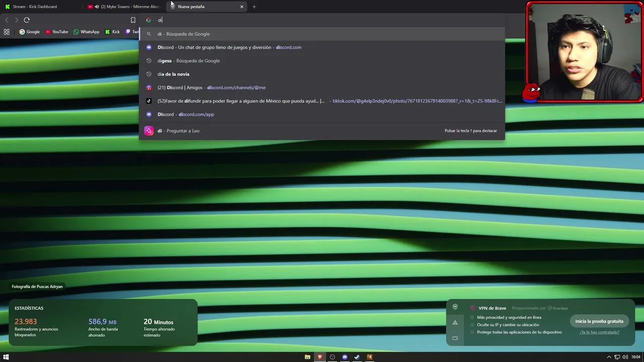Open the TikTok 'Favor de difundir' suggestion

322,101
